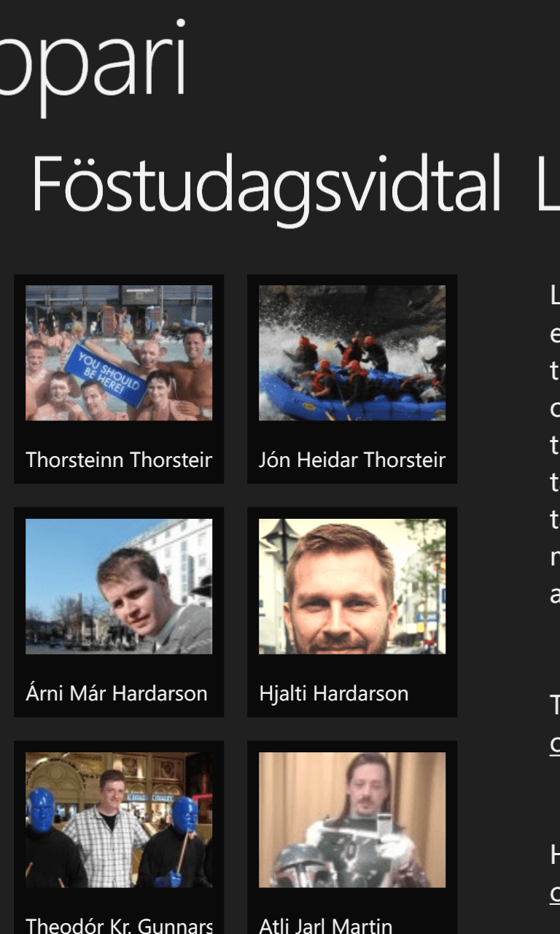Select the Hjalti Hardarson name label
560x934 pixels.
coord(333,693)
